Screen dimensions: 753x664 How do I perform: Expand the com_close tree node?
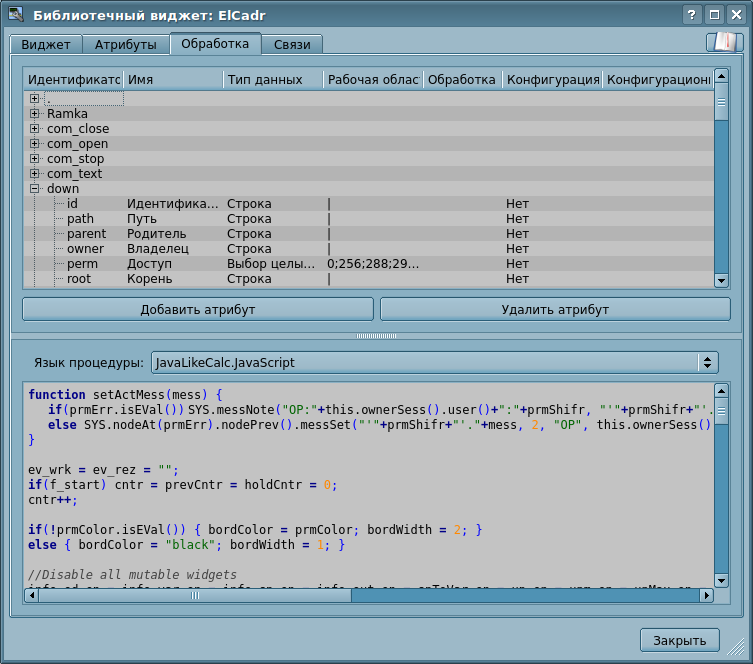click(35, 129)
